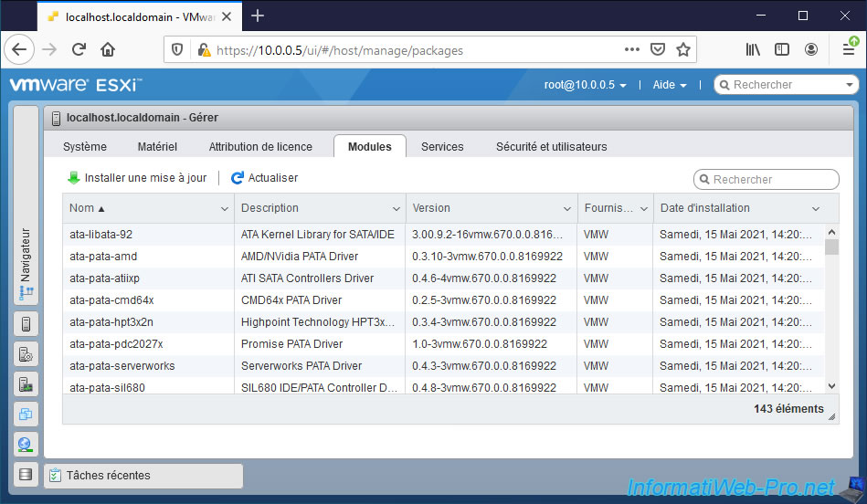
Task: Open a new browser tab
Action: coord(257,16)
